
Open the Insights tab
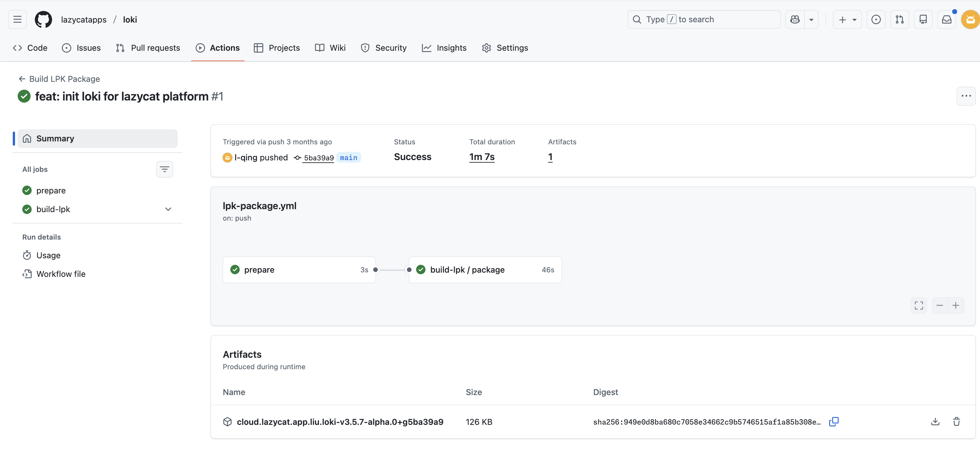[x=444, y=48]
